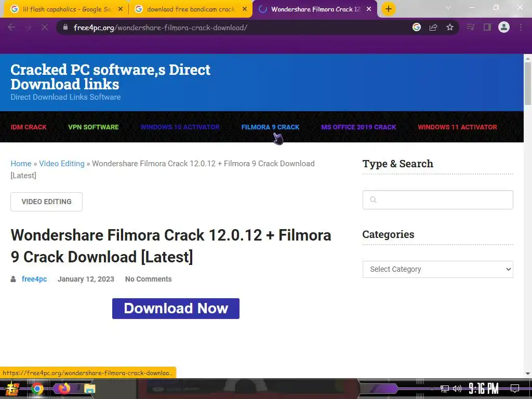Open the Chrome profile avatar

tap(504, 27)
